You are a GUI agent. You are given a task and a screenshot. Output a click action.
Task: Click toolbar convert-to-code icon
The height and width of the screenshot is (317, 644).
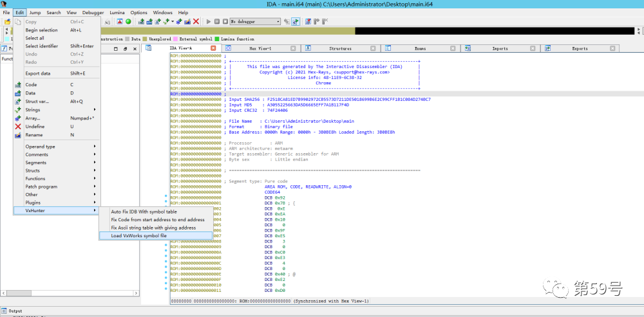(x=141, y=22)
